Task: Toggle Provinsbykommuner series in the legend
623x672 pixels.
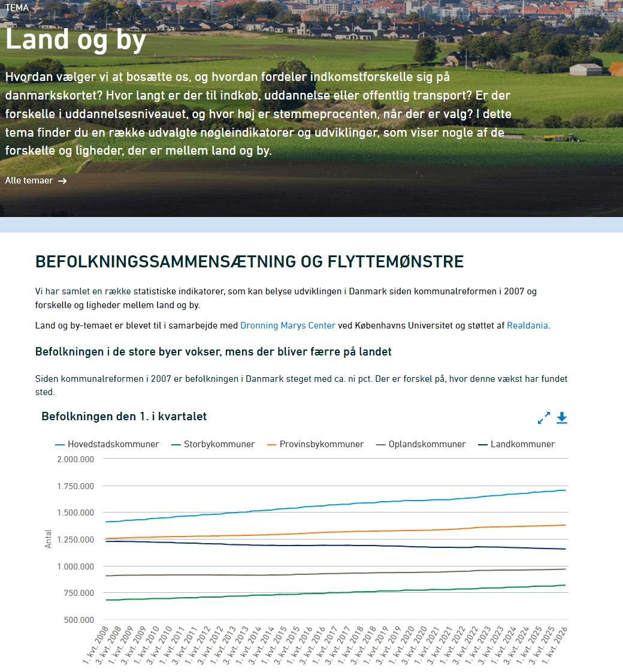Action: point(315,444)
